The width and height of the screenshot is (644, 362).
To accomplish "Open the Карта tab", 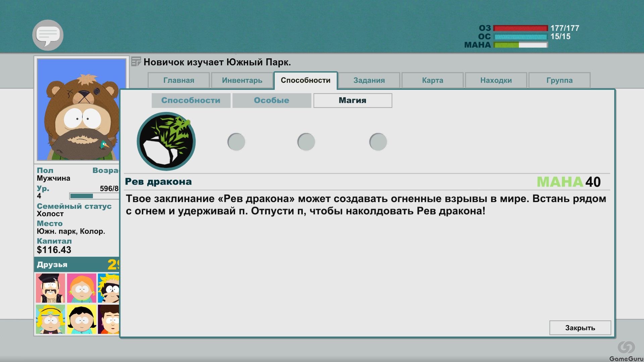I will point(432,80).
